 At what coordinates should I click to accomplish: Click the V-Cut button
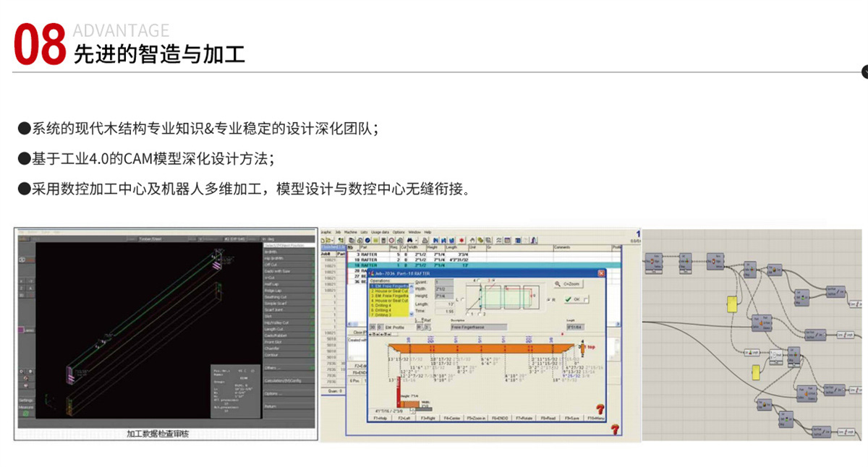point(289,278)
